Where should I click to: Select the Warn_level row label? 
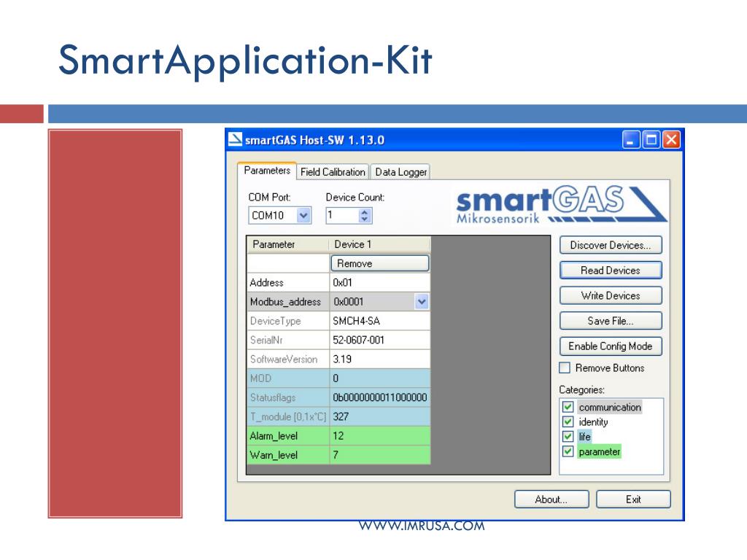coord(288,454)
